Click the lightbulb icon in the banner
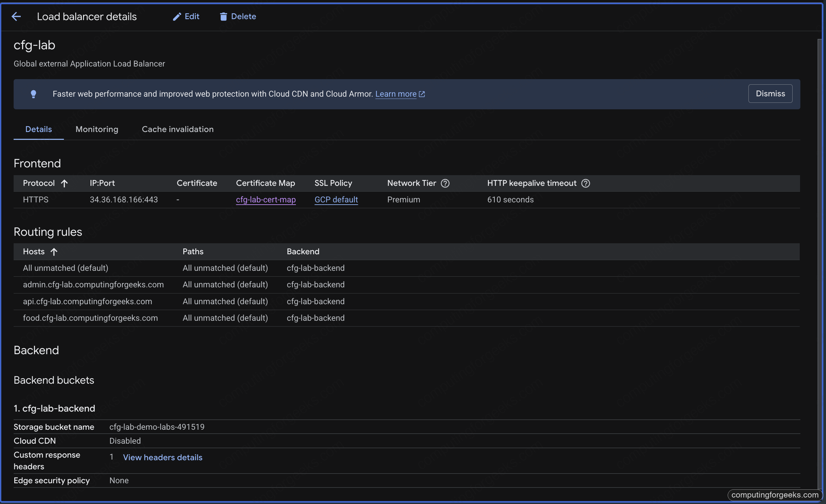 tap(33, 94)
